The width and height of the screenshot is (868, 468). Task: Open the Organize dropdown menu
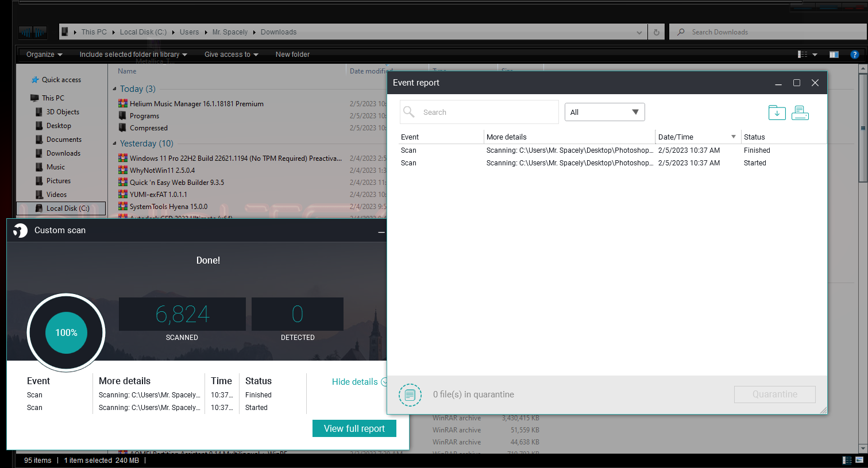point(44,55)
